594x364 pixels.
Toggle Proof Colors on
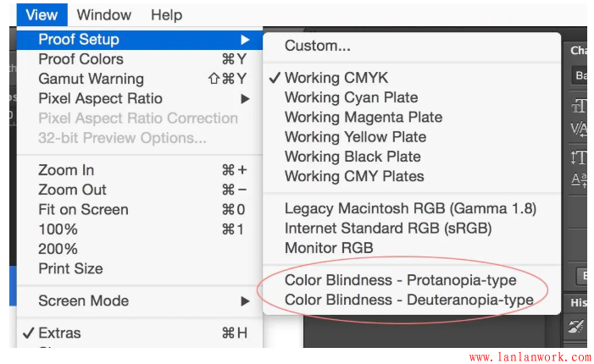point(80,59)
